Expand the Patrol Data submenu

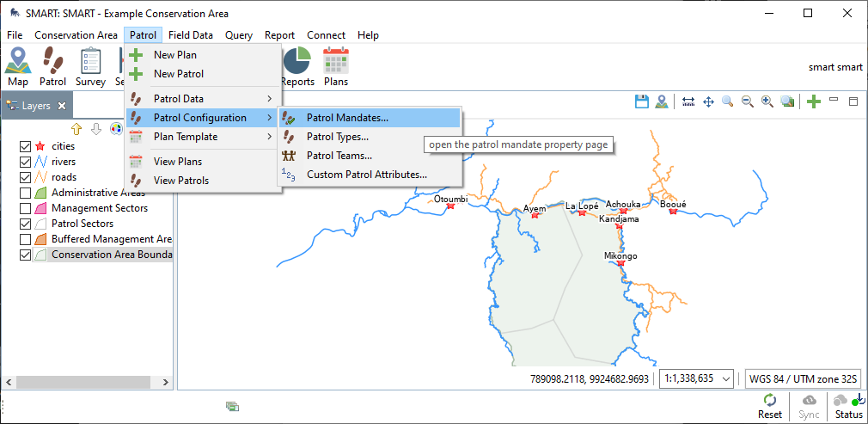tap(203, 99)
